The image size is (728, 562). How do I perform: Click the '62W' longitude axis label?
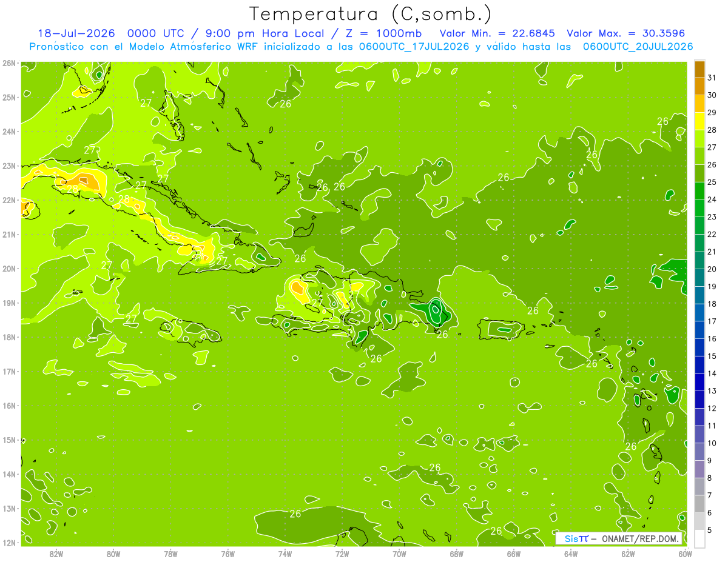click(628, 554)
